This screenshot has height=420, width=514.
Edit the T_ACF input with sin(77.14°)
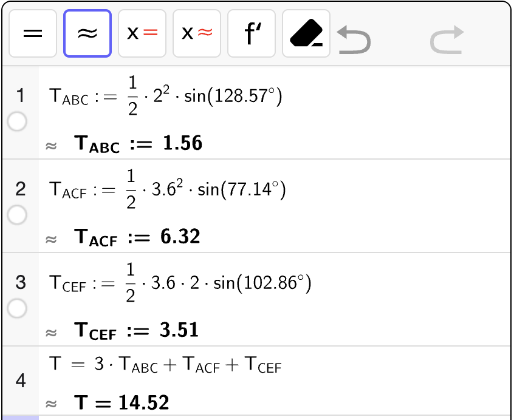tap(167, 189)
